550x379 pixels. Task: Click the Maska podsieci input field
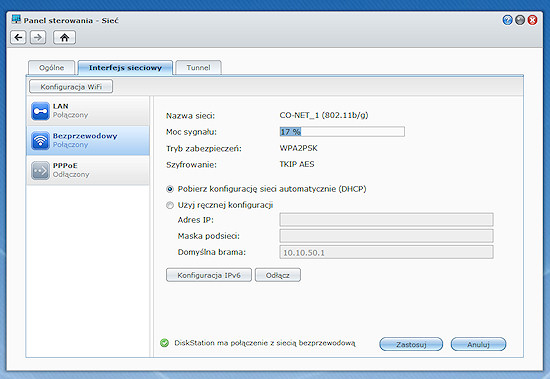pos(386,236)
